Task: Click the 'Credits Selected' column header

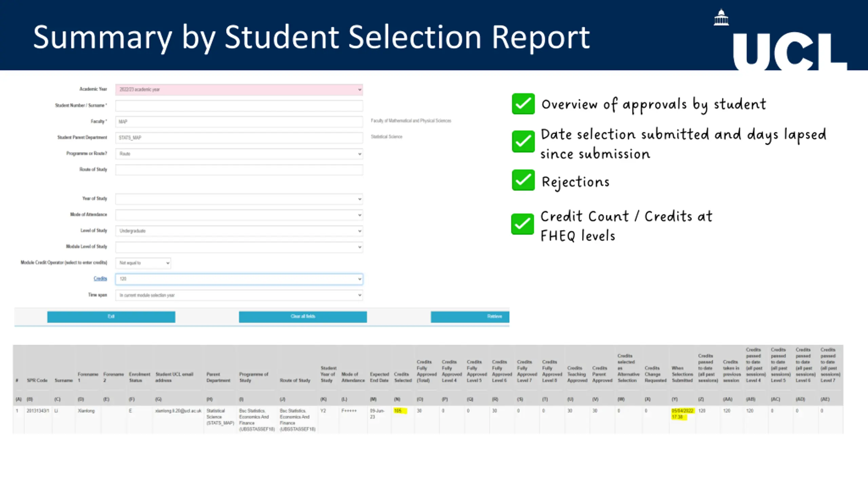Action: click(x=402, y=377)
